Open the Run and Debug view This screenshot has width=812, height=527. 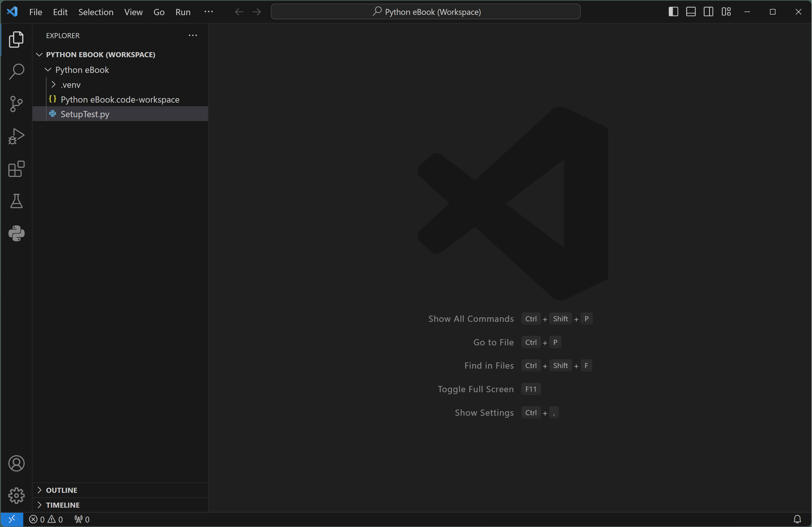[16, 136]
